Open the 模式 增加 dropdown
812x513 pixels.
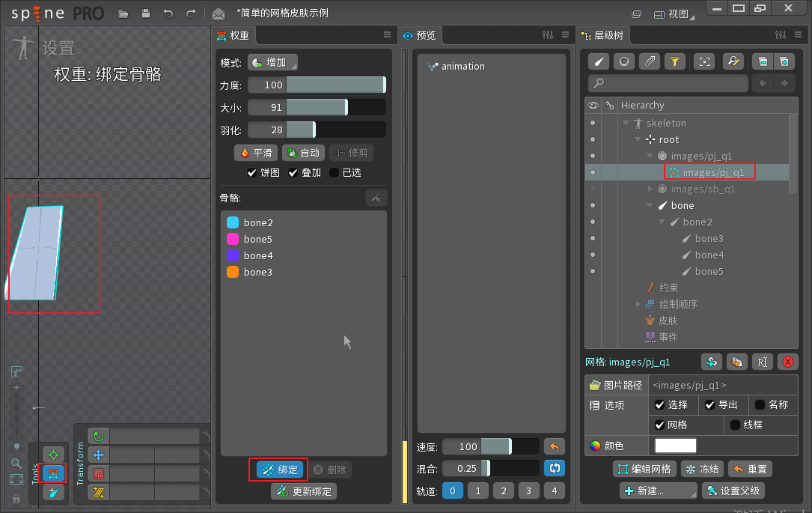(x=273, y=63)
